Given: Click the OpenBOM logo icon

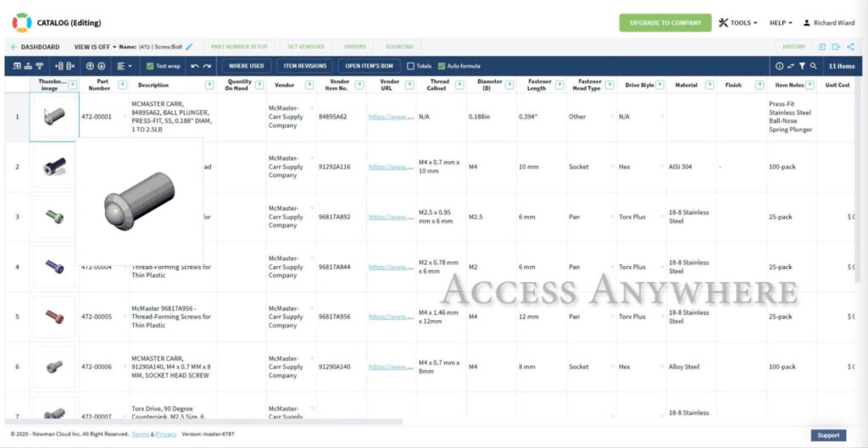Looking at the screenshot, I should coord(22,23).
